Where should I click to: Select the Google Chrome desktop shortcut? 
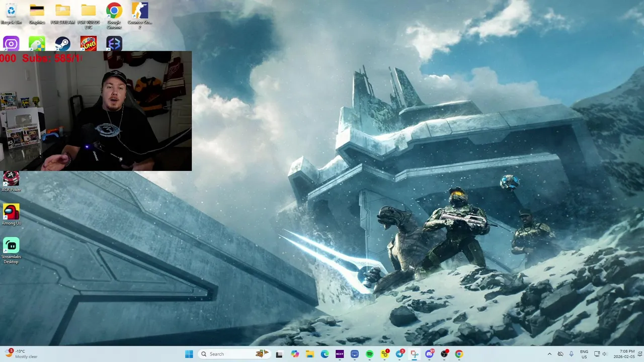[114, 16]
